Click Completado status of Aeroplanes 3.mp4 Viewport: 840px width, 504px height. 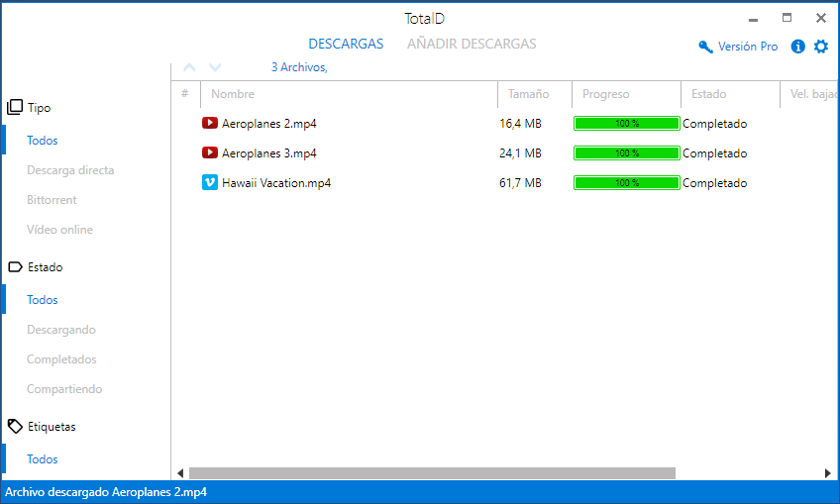click(714, 153)
